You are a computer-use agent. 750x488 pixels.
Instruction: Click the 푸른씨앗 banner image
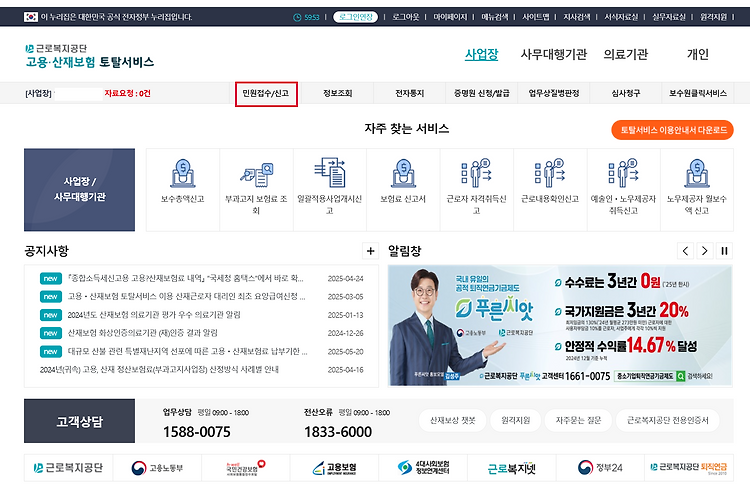tap(560, 325)
